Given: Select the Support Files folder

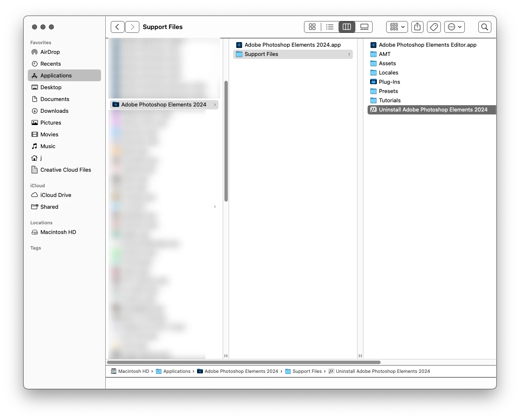Looking at the screenshot, I should (x=293, y=54).
